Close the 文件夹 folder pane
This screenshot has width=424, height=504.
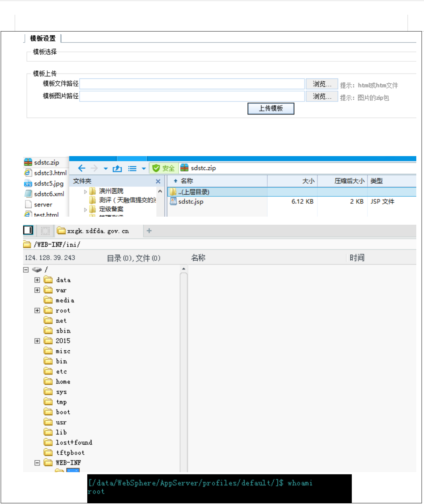point(158,181)
